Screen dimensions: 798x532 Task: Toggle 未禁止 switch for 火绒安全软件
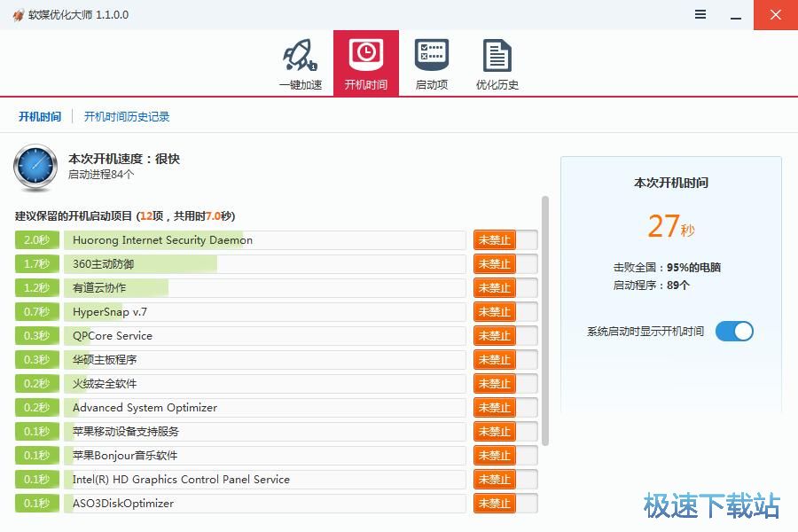tap(505, 383)
